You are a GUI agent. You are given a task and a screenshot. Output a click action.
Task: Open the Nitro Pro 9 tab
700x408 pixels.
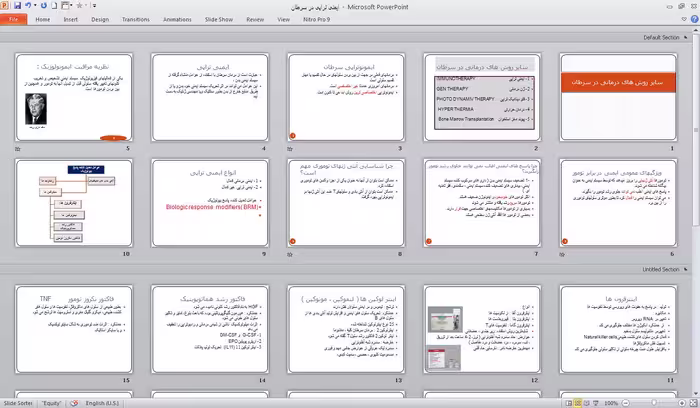coord(317,19)
